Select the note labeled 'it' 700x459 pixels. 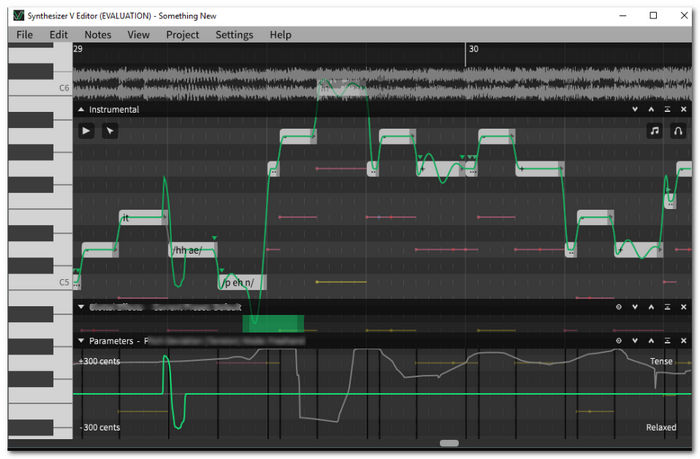(143, 217)
